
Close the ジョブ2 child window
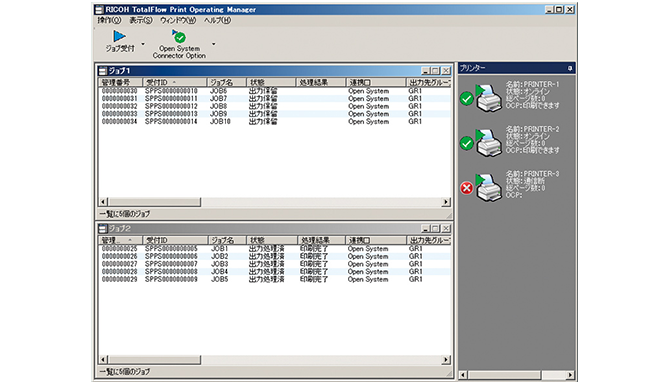point(446,228)
